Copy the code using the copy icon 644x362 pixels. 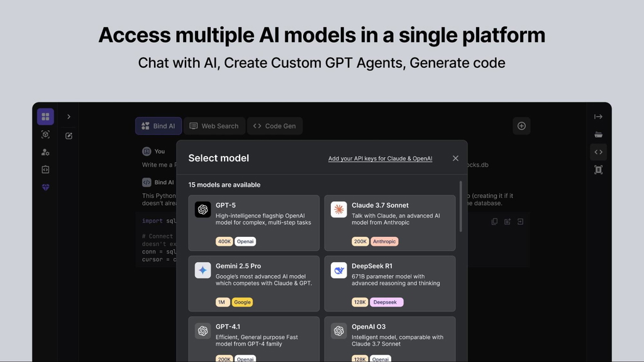pos(494,222)
